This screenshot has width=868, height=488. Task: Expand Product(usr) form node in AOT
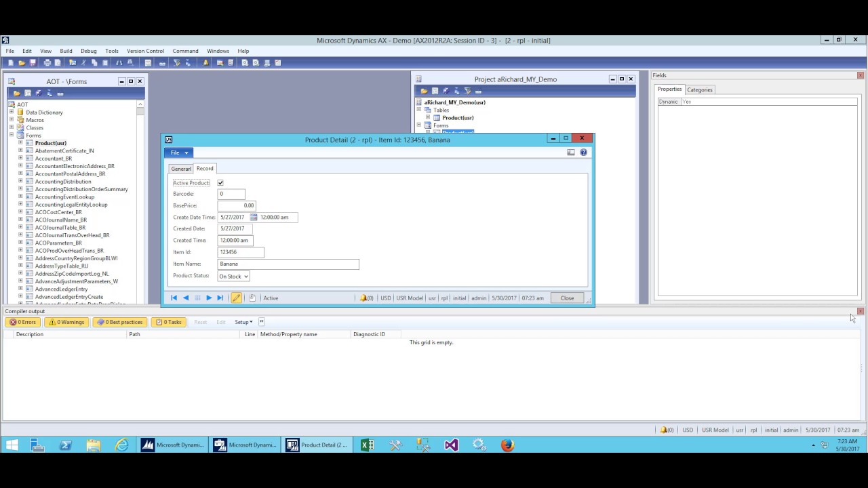pos(20,143)
